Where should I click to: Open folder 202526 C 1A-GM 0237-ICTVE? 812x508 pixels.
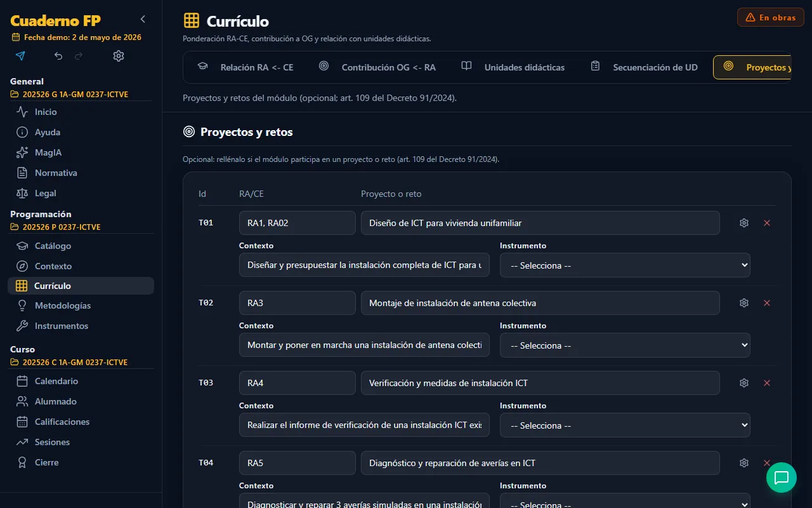(x=69, y=363)
